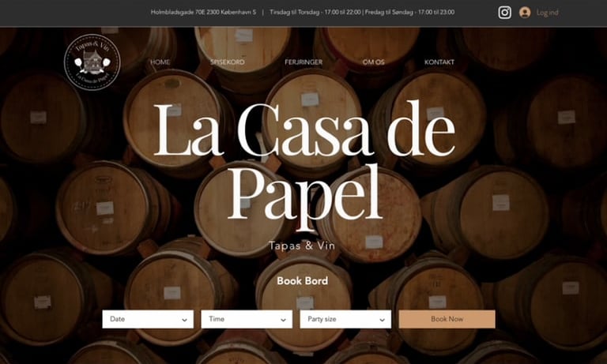This screenshot has width=607, height=364.
Task: Go to the HOME menu item
Action: click(x=160, y=62)
